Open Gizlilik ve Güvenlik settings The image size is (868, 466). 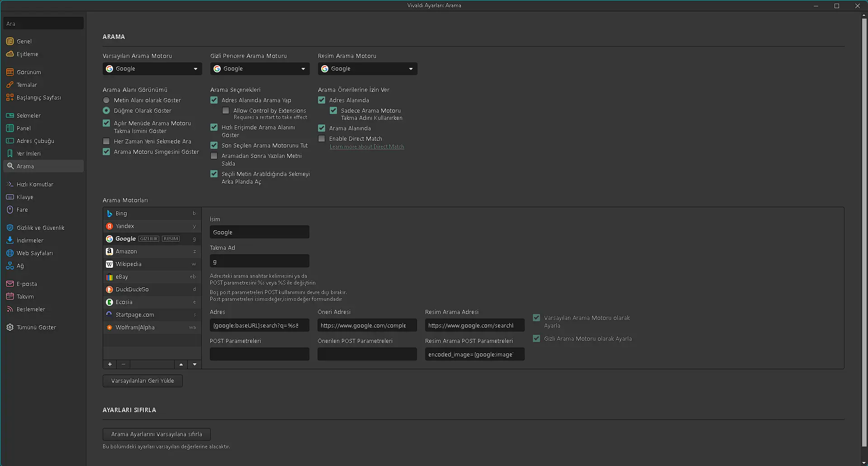[x=43, y=228]
